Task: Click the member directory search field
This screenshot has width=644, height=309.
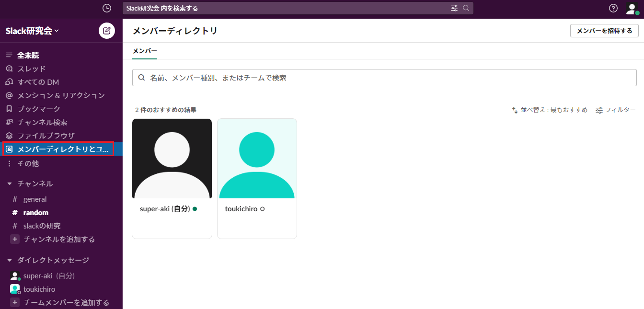Action: [x=384, y=78]
